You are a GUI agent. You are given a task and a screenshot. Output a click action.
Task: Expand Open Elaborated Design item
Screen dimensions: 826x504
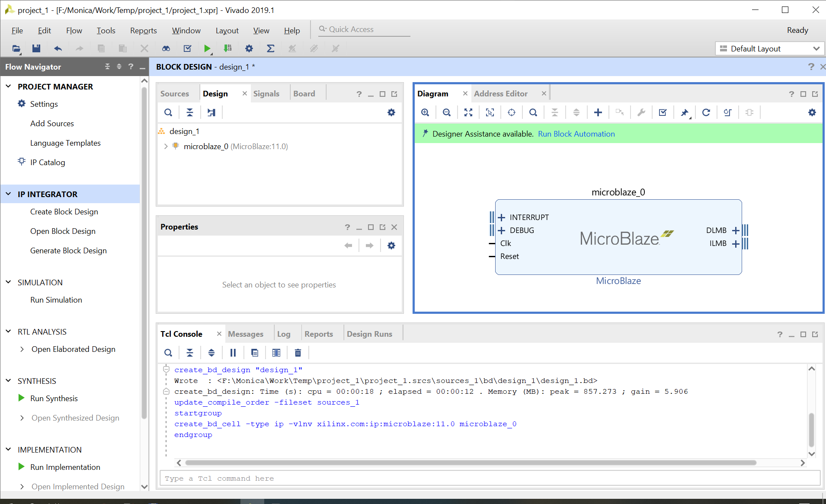coord(22,349)
